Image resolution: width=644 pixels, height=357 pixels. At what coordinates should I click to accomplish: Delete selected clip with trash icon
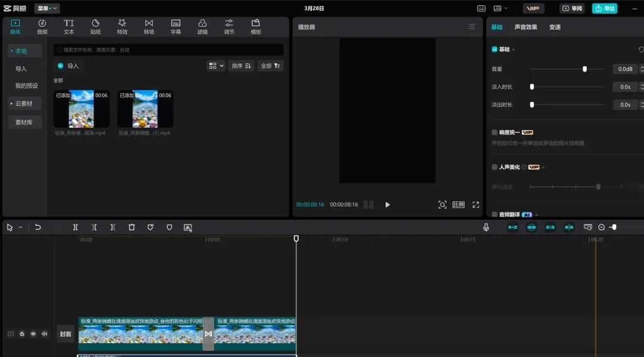click(132, 227)
